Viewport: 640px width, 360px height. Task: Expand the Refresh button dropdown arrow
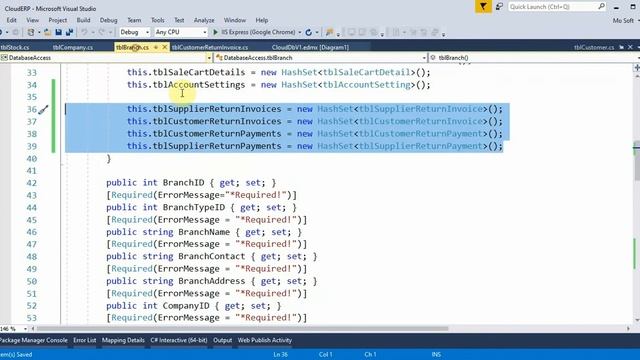(317, 32)
